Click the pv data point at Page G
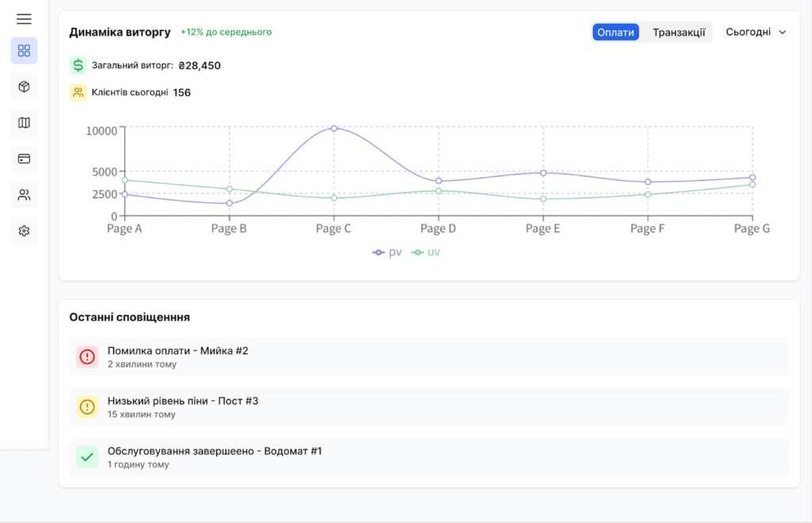812x523 pixels. tap(753, 178)
